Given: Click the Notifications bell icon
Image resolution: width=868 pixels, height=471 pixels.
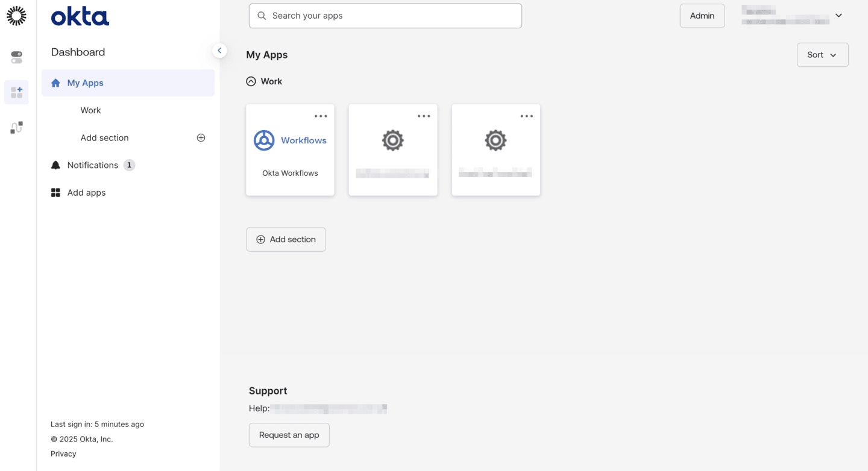Looking at the screenshot, I should click(x=55, y=165).
